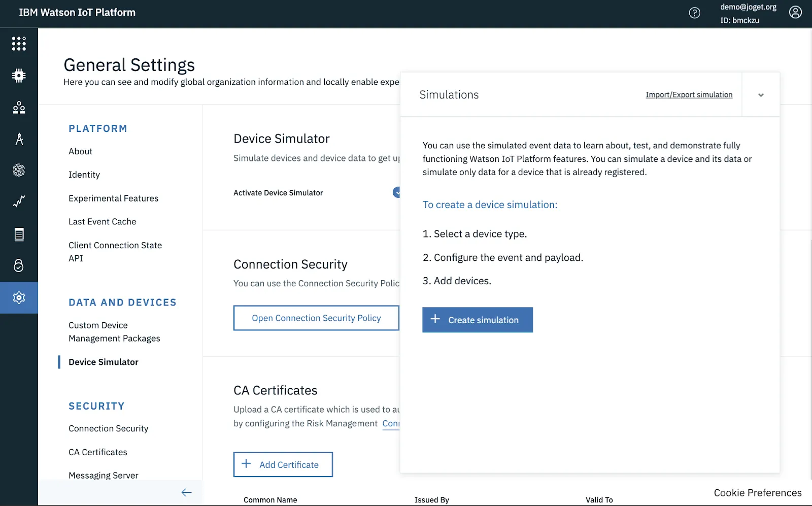
Task: Select Device Simulator in navigation
Action: [104, 362]
